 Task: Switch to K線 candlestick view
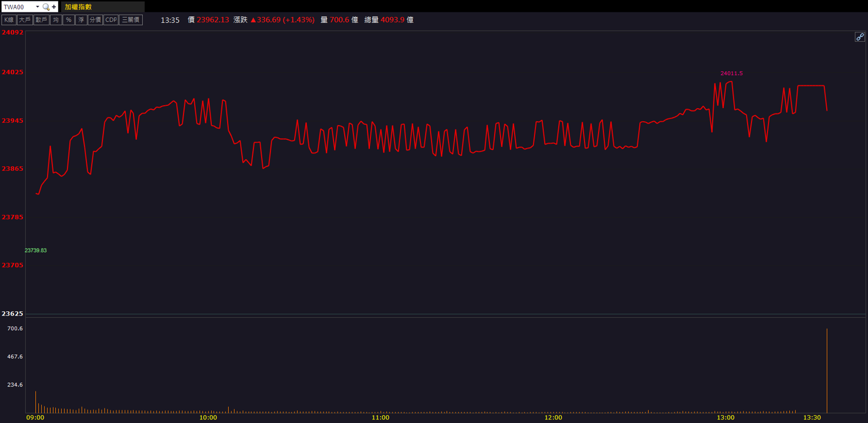(9, 20)
